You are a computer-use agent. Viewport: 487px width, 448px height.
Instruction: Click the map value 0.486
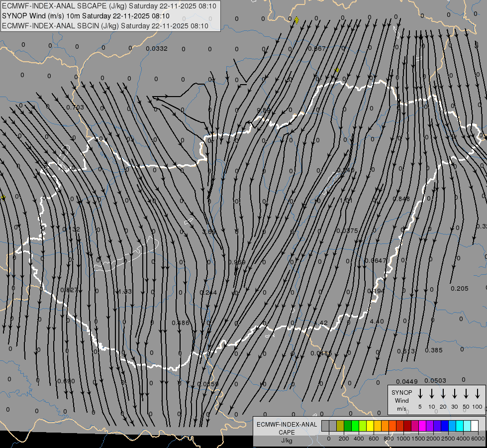click(181, 323)
